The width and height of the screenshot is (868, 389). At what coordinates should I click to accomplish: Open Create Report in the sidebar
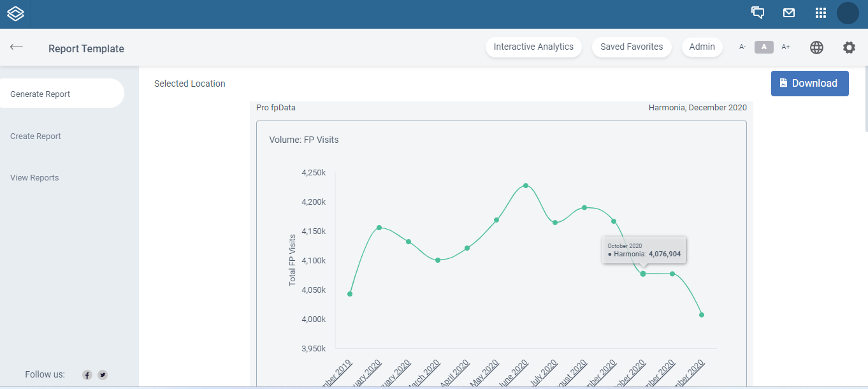click(x=36, y=136)
